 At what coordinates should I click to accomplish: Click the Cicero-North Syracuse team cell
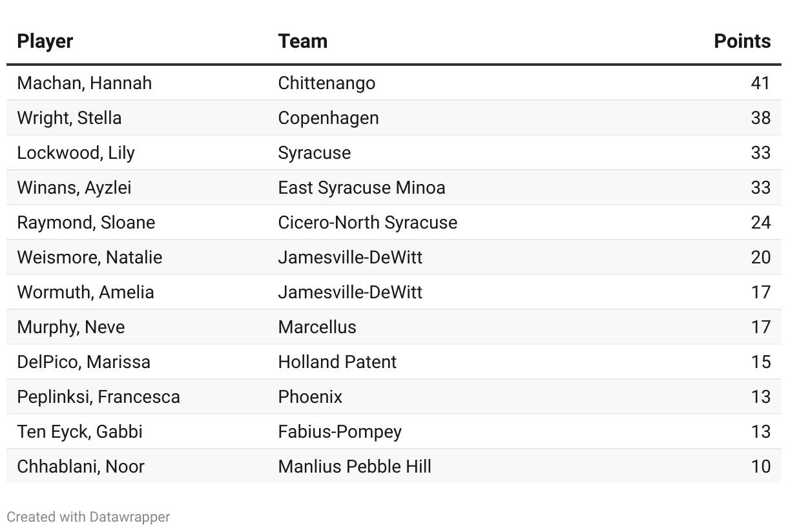coord(368,223)
